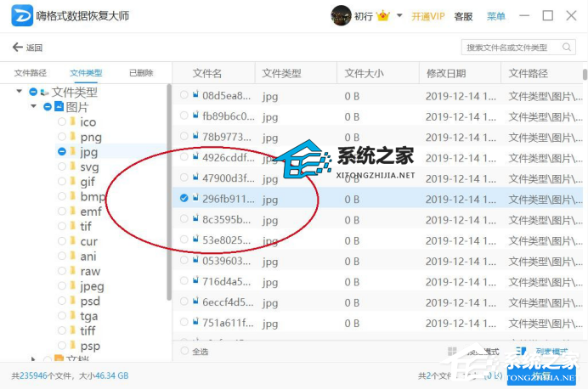This screenshot has height=389, width=588.
Task: Collapse the 图片 tree node
Action: (33, 107)
